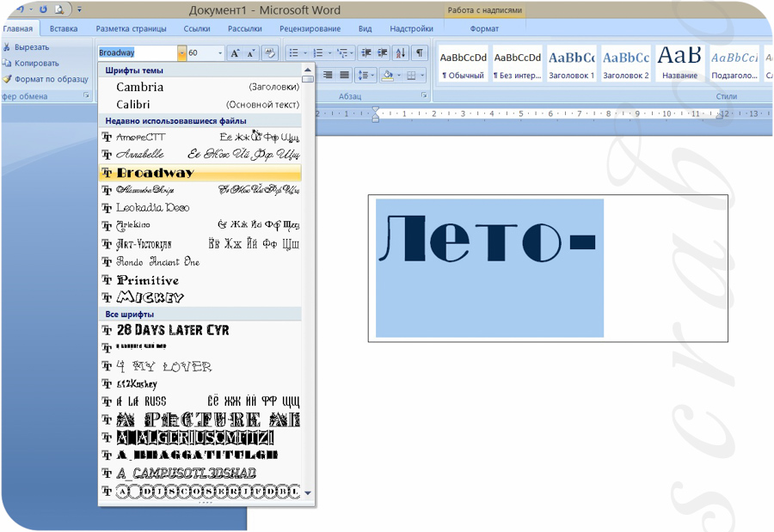Image resolution: width=774 pixels, height=532 pixels.
Task: Click the Justify alignment icon
Action: (344, 75)
